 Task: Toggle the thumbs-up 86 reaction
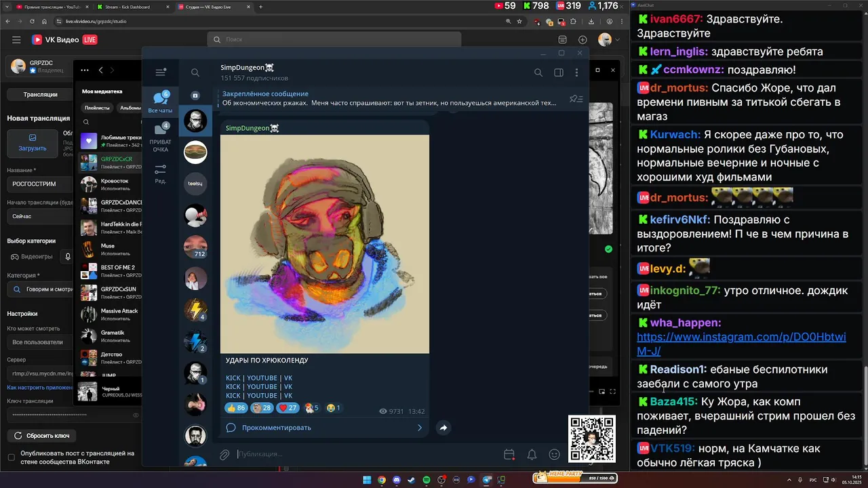click(x=236, y=408)
